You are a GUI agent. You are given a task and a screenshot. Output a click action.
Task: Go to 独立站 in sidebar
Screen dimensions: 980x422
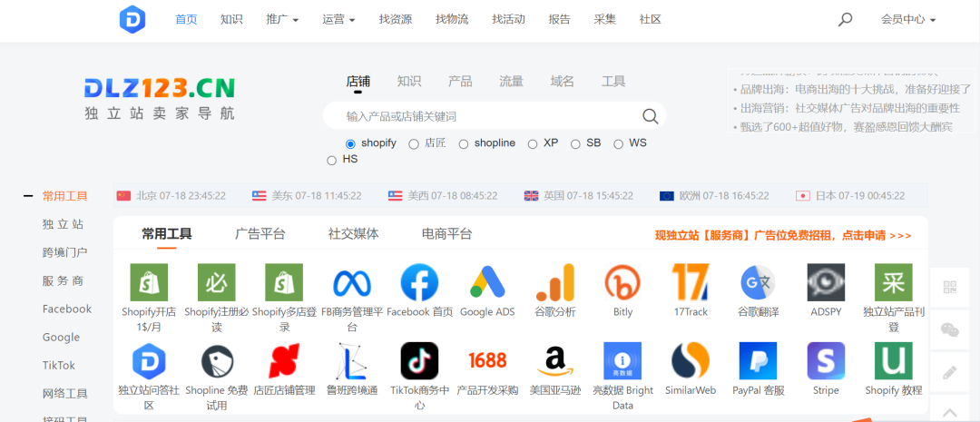point(63,224)
